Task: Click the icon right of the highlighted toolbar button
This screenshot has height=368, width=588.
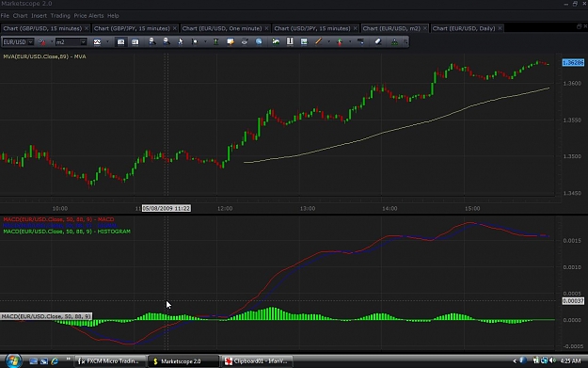Action: pos(135,42)
